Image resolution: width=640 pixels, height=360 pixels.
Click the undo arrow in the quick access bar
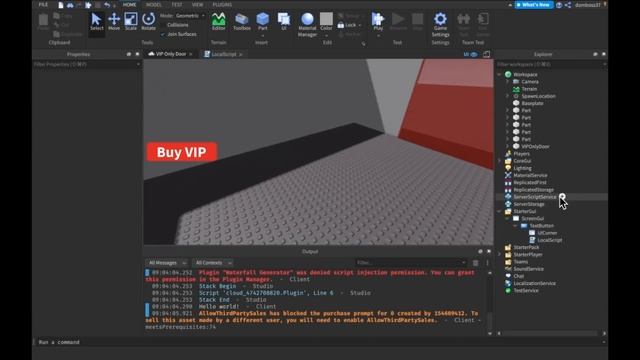tap(107, 5)
